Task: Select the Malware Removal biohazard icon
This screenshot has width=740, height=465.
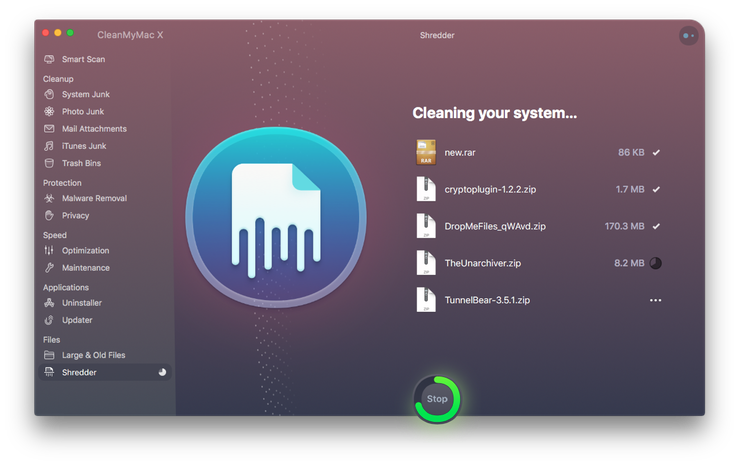Action: 49,198
